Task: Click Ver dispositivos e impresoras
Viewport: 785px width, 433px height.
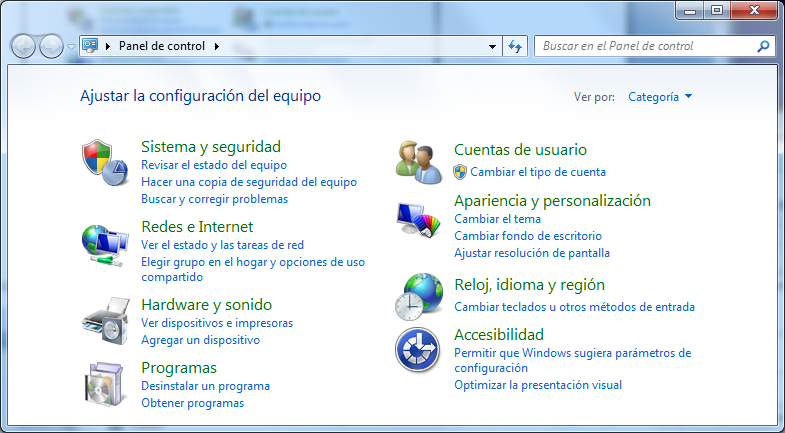Action: pos(217,323)
